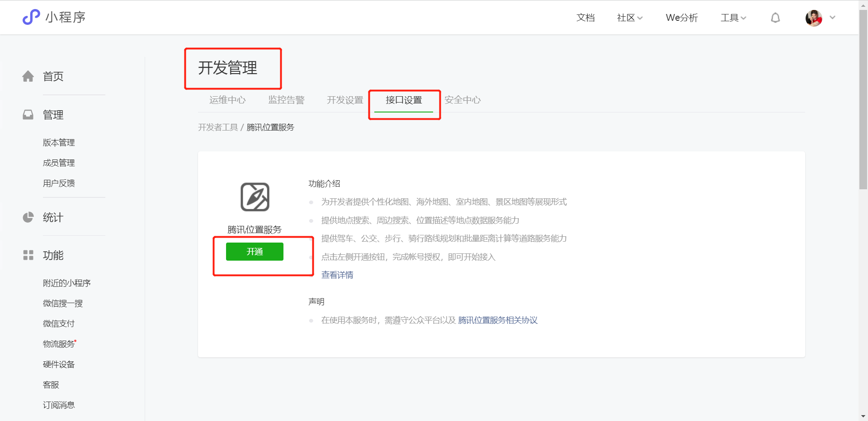
Task: Switch to the 运维中心 tab
Action: (x=227, y=100)
